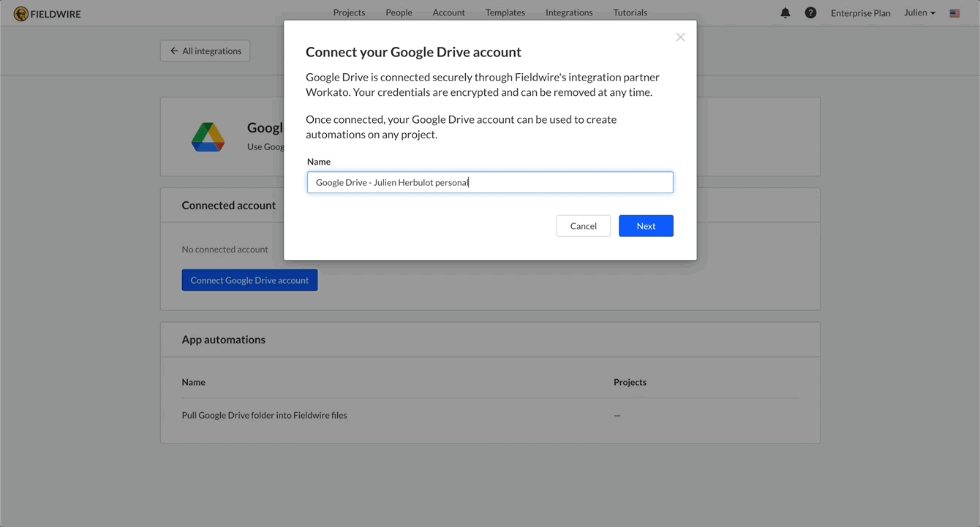Screen dimensions: 980x527
Task: Dismiss the dialog with the X
Action: coord(680,37)
